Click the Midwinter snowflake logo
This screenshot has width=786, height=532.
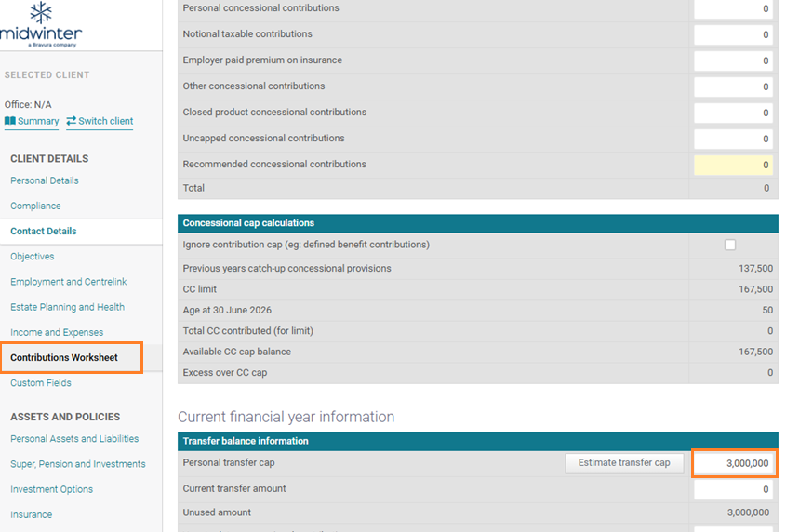[x=40, y=13]
